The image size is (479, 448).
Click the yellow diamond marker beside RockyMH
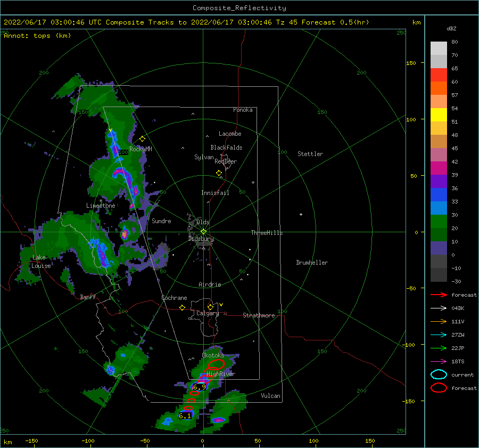pos(142,139)
